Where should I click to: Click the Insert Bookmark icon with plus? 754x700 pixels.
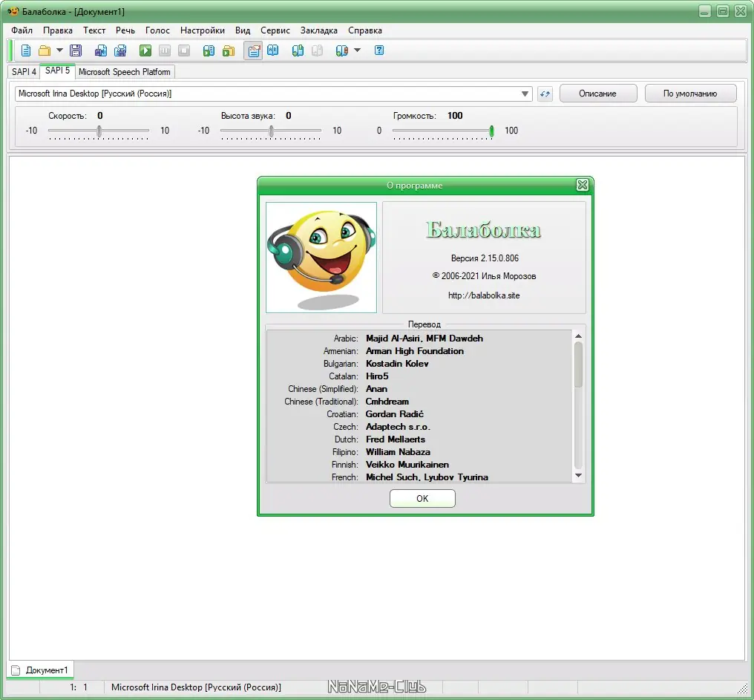298,50
